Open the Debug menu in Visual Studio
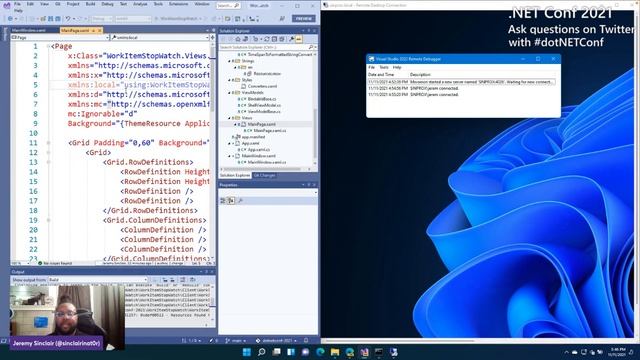This screenshot has width=640, height=360. tap(107, 4)
